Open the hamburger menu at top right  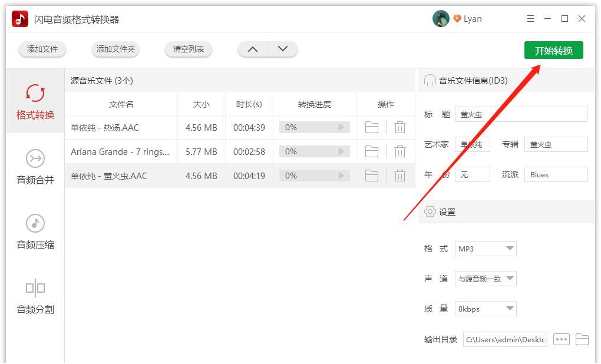click(x=530, y=18)
